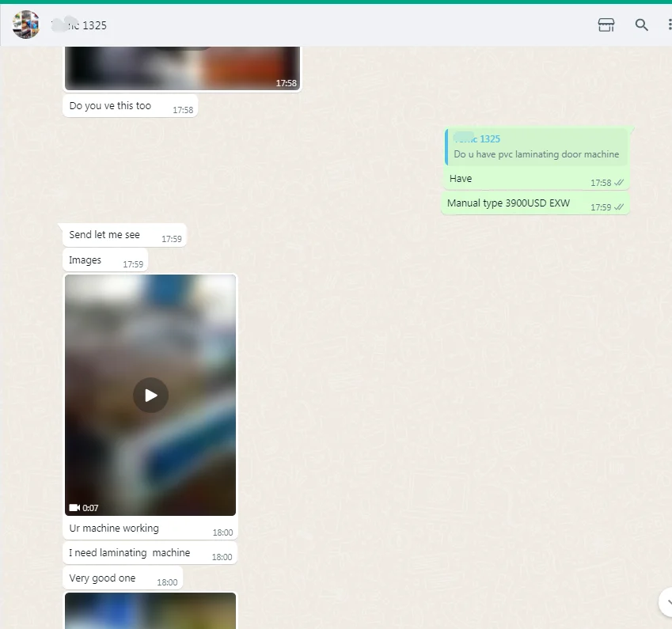Select the 'Do you ve this too' message

[x=131, y=106]
